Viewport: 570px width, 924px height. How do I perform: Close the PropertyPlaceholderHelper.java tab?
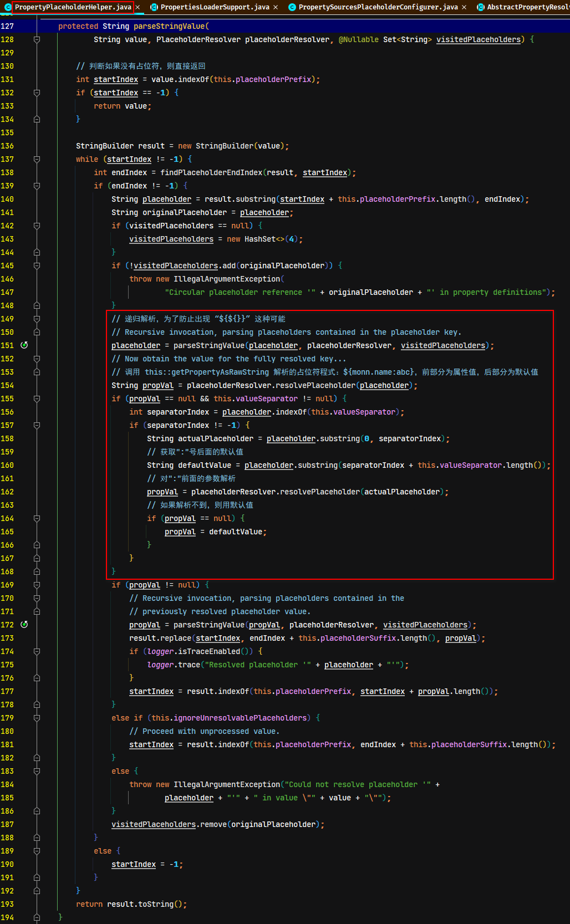click(138, 7)
